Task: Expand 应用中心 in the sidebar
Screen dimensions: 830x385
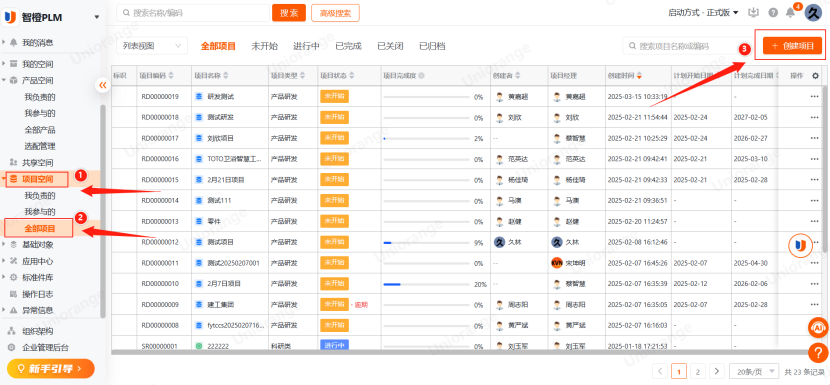Action: point(4,261)
